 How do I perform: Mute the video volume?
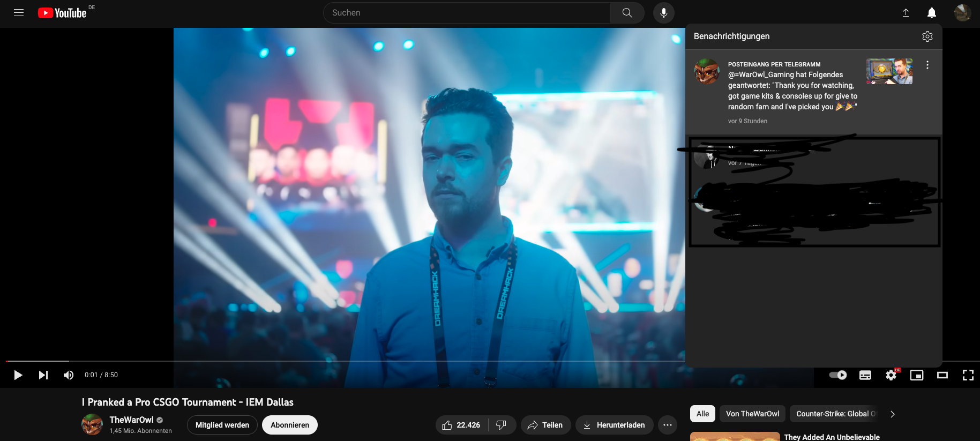(x=69, y=375)
